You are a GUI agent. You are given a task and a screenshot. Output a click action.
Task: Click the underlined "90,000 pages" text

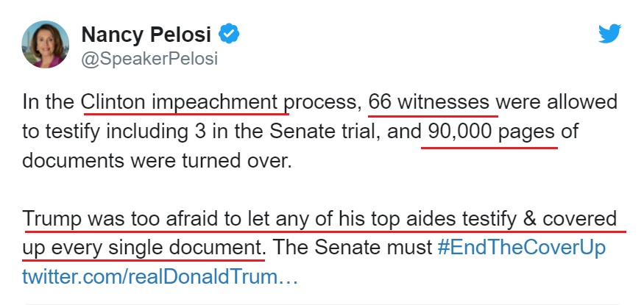(x=489, y=131)
